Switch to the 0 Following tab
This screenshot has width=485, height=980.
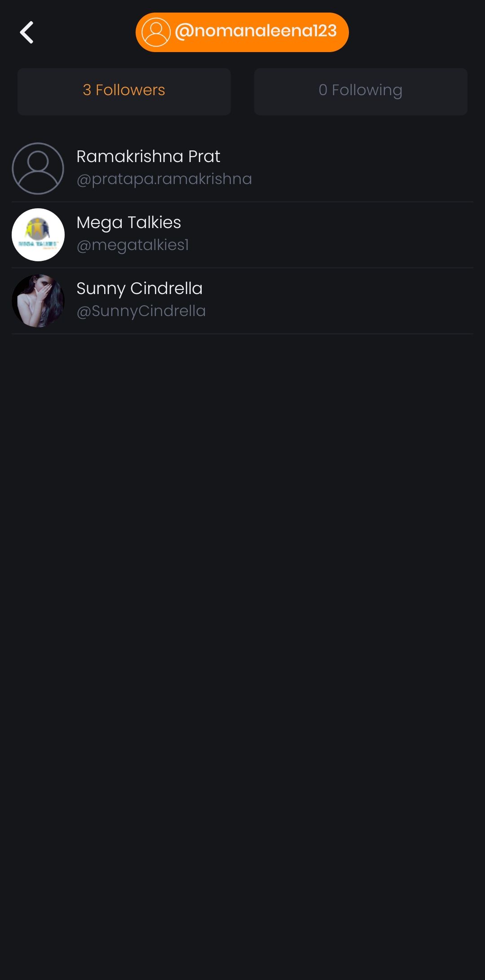(361, 92)
